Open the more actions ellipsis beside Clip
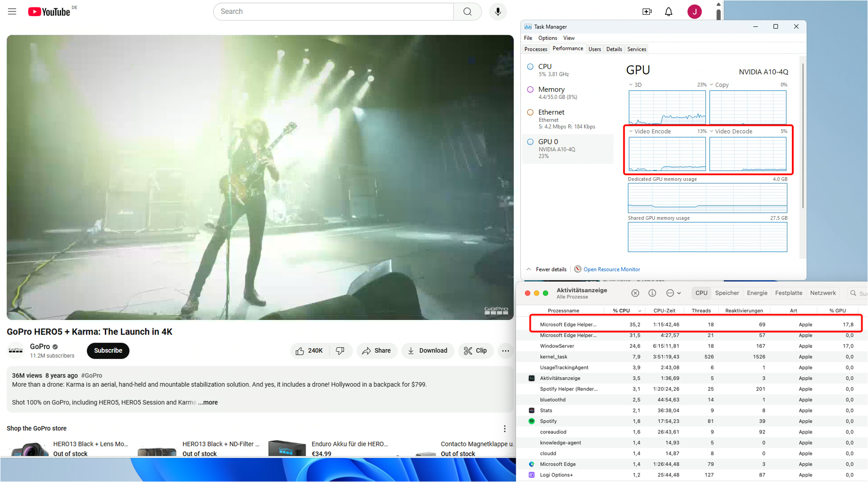868x482 pixels. pos(506,351)
